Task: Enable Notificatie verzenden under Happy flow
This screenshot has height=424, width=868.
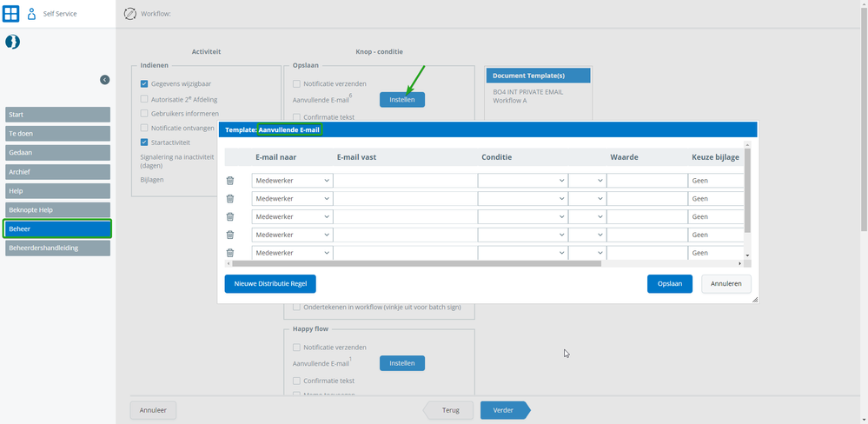Action: click(x=296, y=348)
